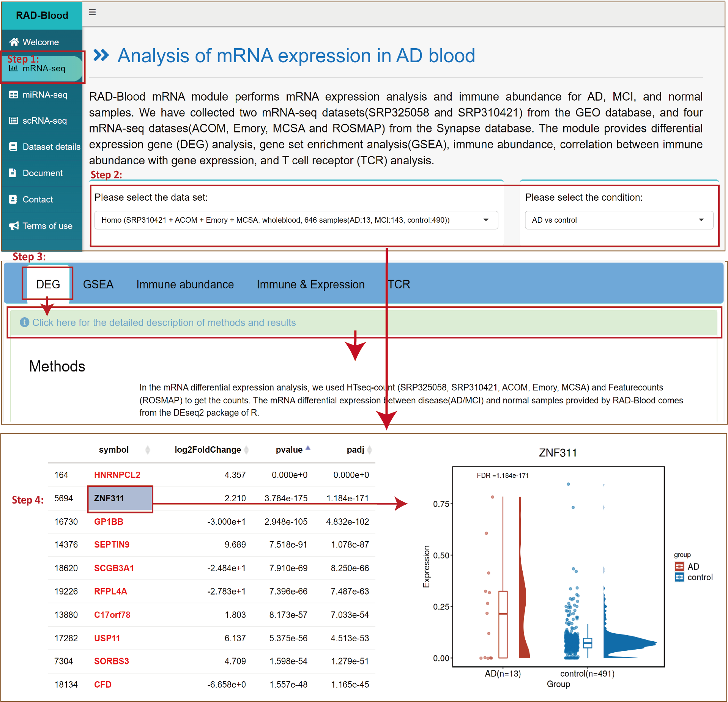The width and height of the screenshot is (728, 702).
Task: Click the Contact address book icon
Action: tap(13, 199)
